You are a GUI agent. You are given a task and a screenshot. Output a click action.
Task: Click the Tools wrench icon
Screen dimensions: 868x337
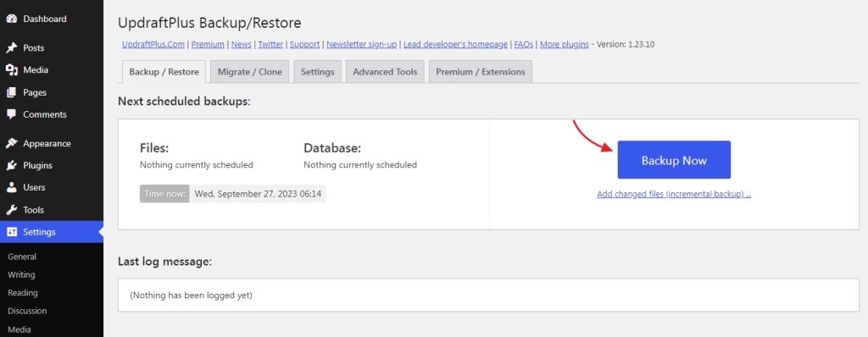point(12,210)
